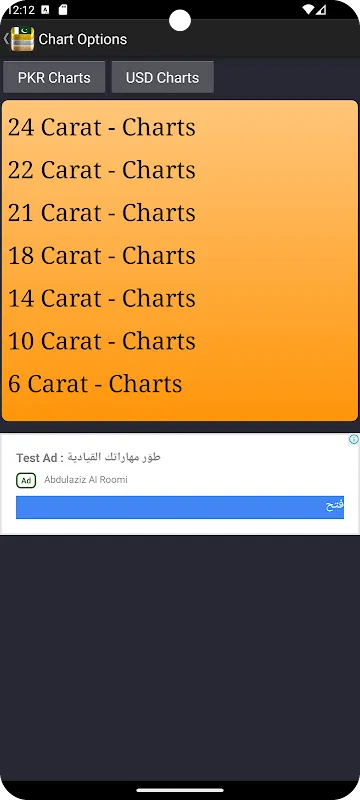This screenshot has height=800, width=360.
Task: Switch to PKR Charts
Action: [x=54, y=78]
